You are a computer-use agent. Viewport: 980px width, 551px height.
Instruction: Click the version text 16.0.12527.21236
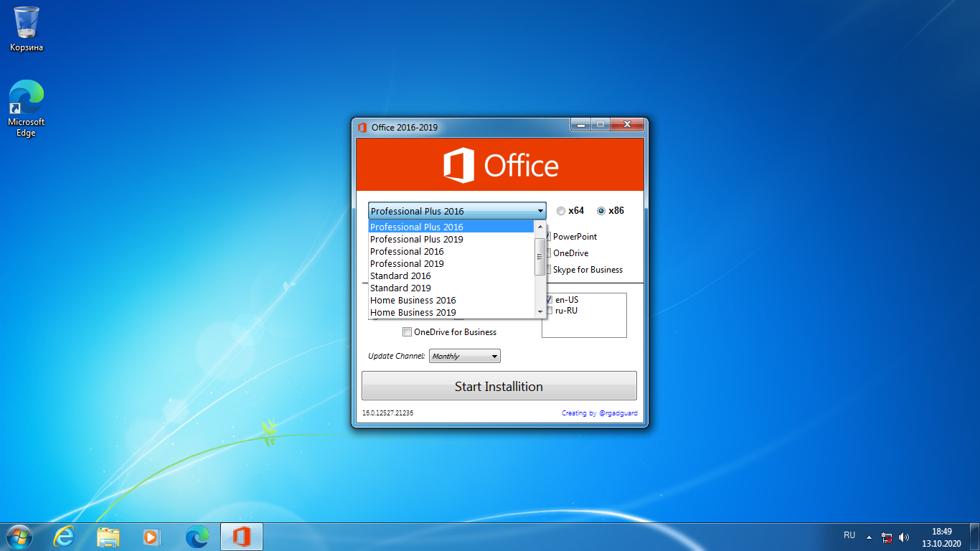(387, 413)
